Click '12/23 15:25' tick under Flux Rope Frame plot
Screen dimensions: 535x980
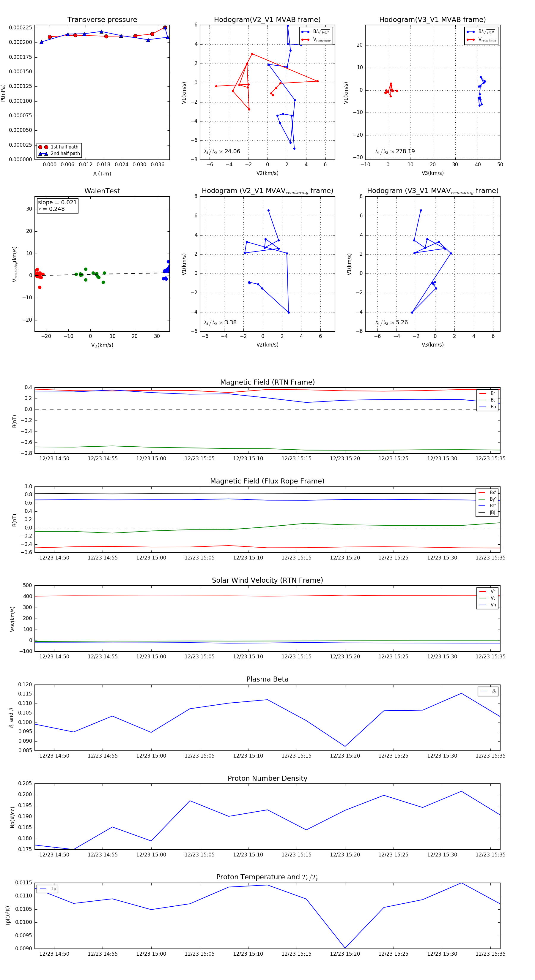[393, 558]
